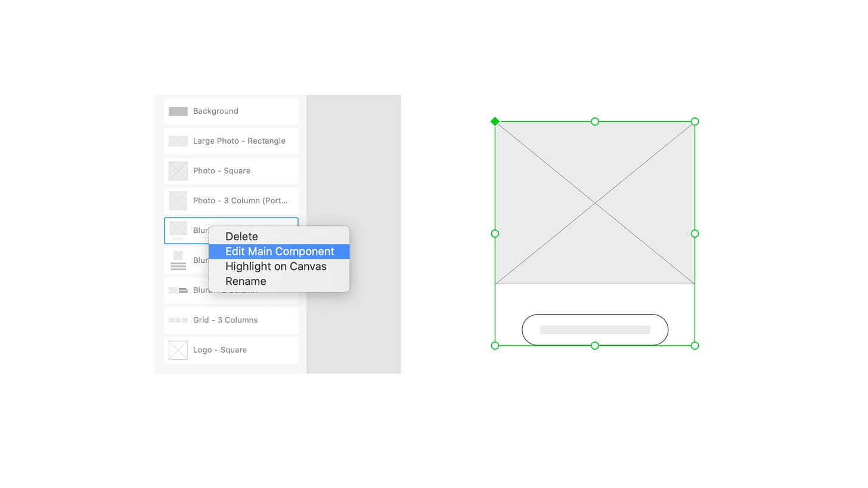Select the Photo - 3 Column thumbnail

tap(178, 201)
